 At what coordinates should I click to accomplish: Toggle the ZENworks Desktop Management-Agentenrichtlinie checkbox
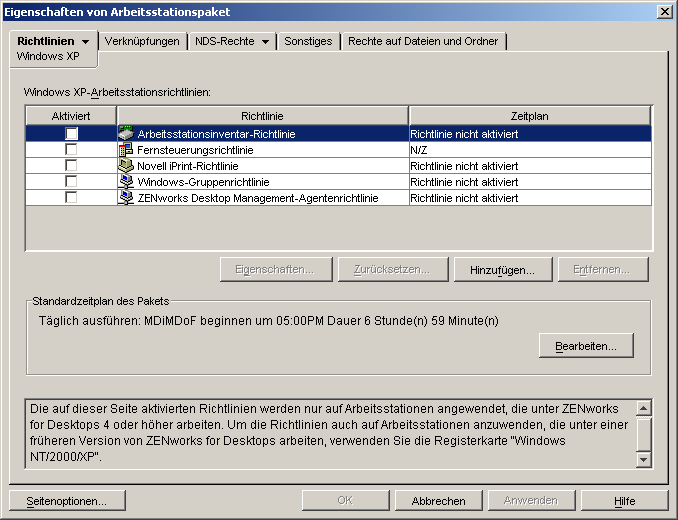[x=71, y=198]
